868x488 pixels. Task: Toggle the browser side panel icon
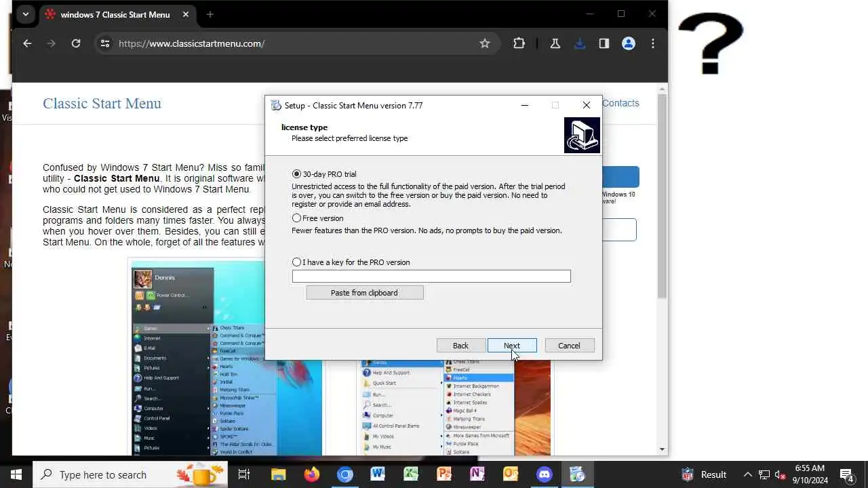pyautogui.click(x=604, y=43)
